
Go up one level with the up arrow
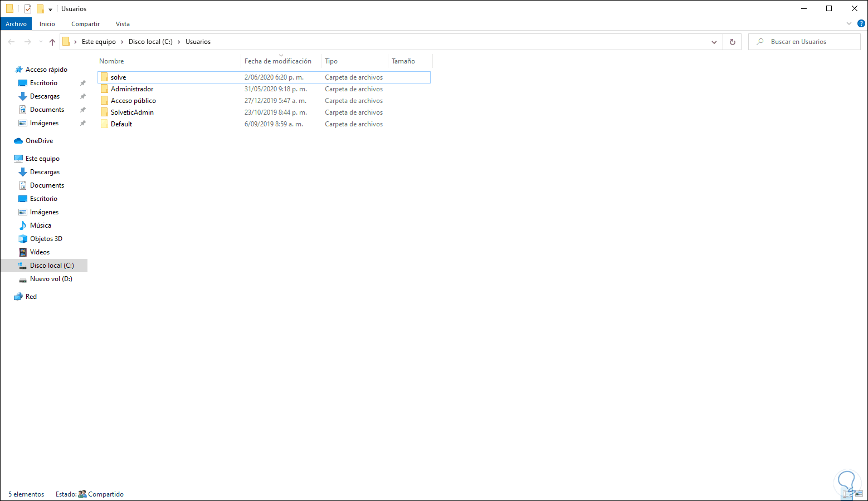coord(52,42)
